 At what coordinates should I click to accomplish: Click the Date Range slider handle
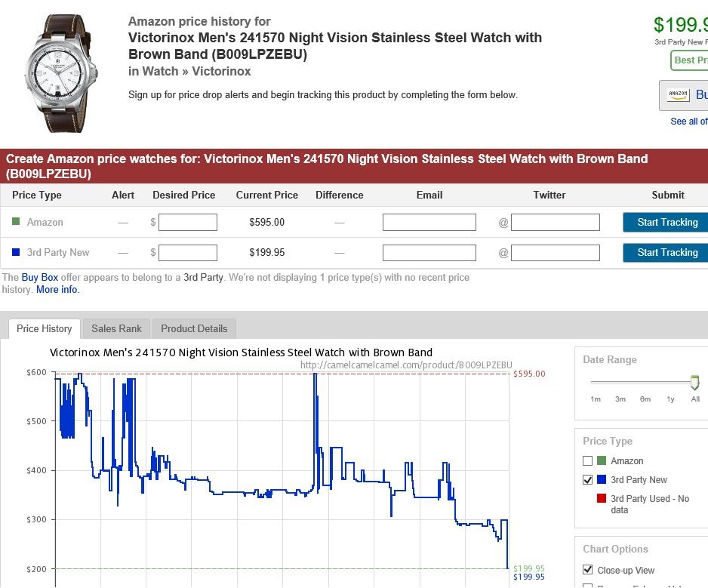pyautogui.click(x=694, y=383)
